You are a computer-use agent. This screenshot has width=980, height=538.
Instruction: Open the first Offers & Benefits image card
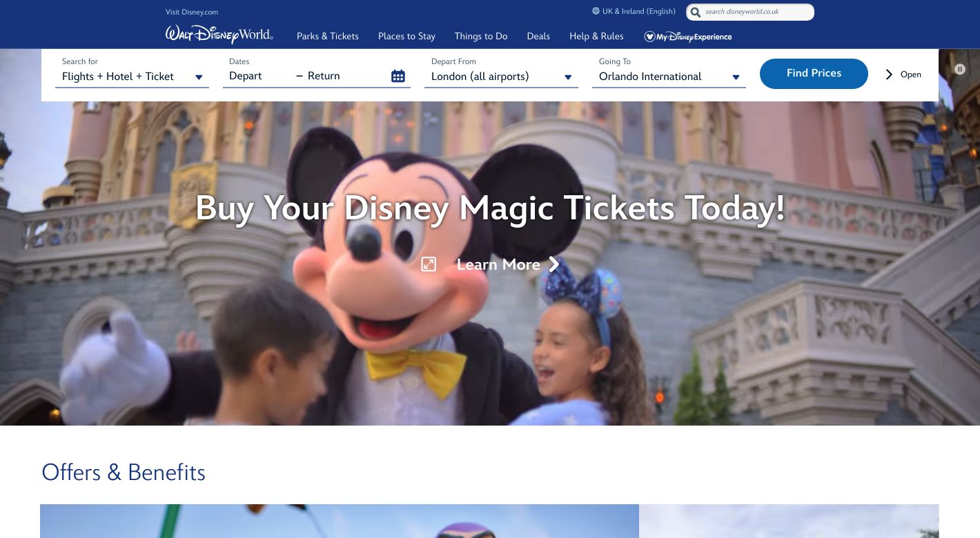pos(340,521)
